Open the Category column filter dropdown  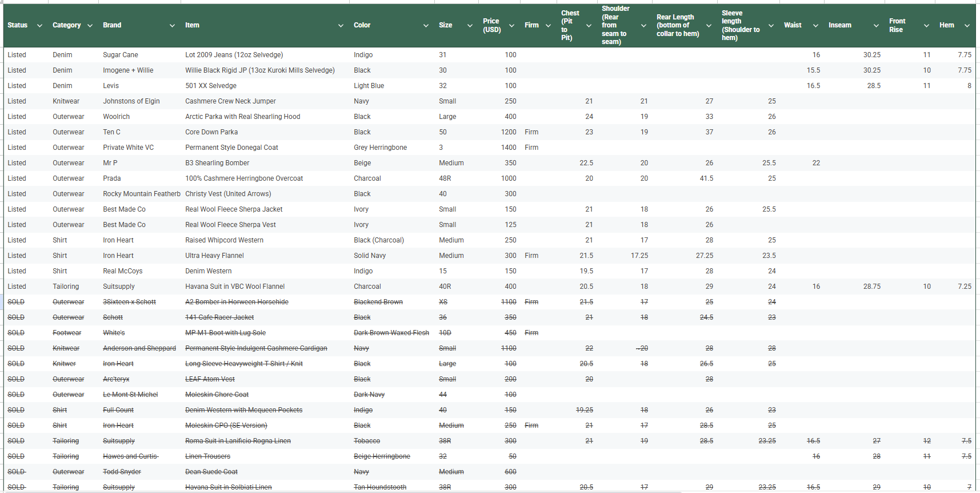pyautogui.click(x=90, y=26)
